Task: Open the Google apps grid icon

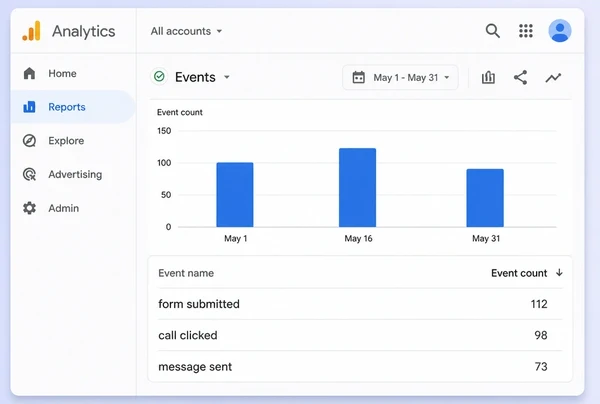Action: click(526, 31)
